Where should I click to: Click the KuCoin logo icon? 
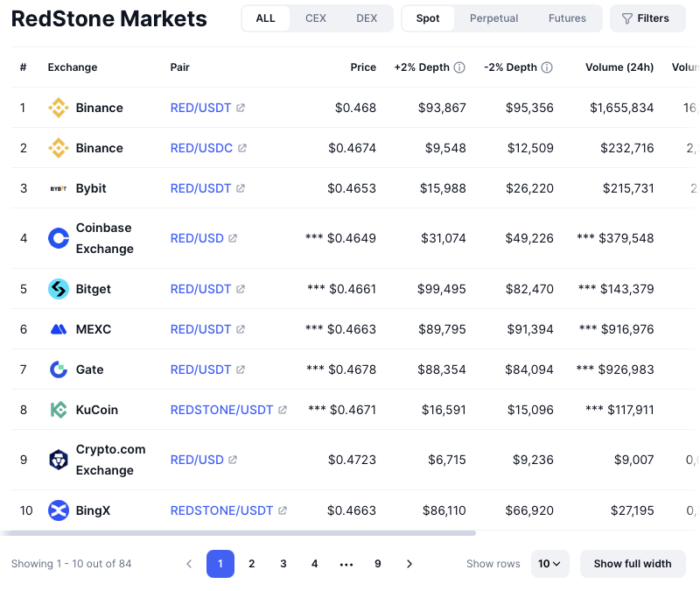pos(59,410)
